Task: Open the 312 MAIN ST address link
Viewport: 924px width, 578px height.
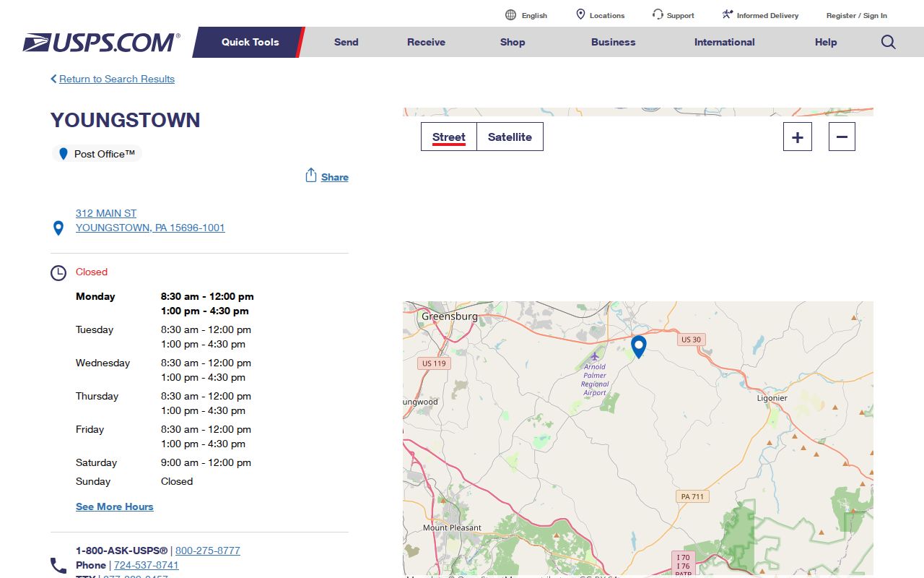Action: pyautogui.click(x=106, y=213)
